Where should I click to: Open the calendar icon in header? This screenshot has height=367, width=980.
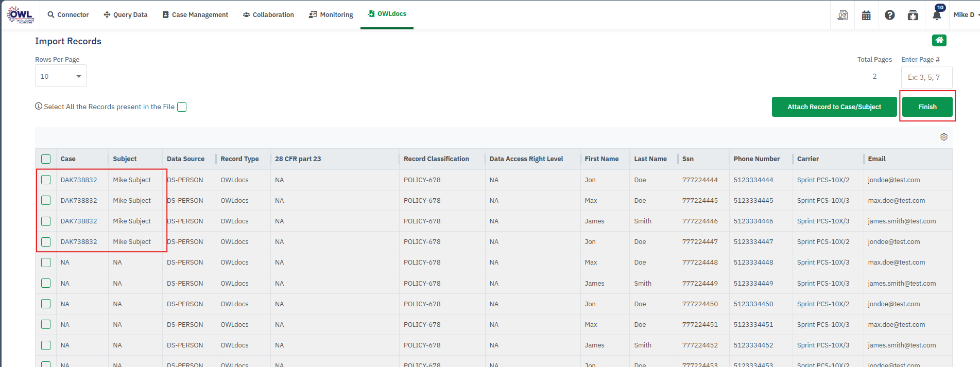(x=866, y=15)
